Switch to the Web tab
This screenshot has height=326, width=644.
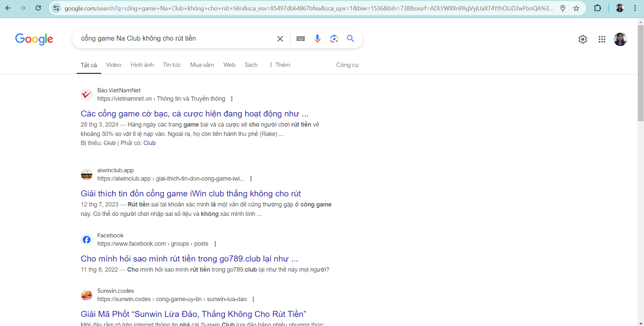(x=229, y=65)
